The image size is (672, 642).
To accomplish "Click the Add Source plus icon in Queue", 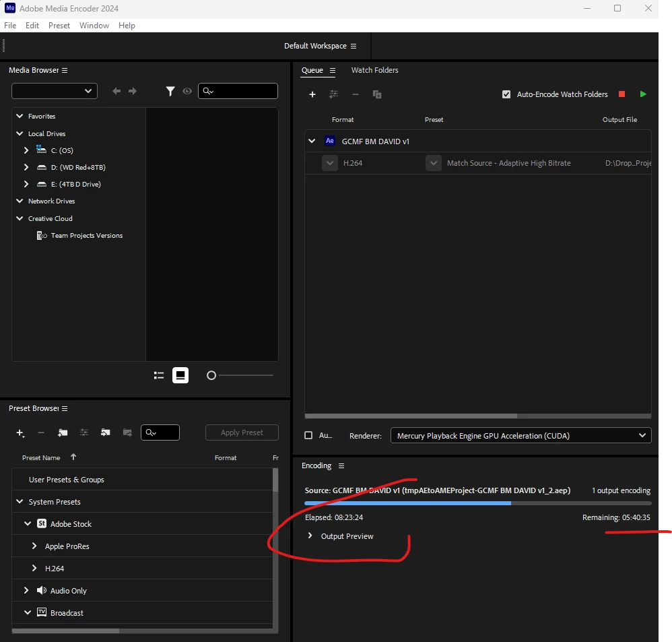I will point(312,94).
